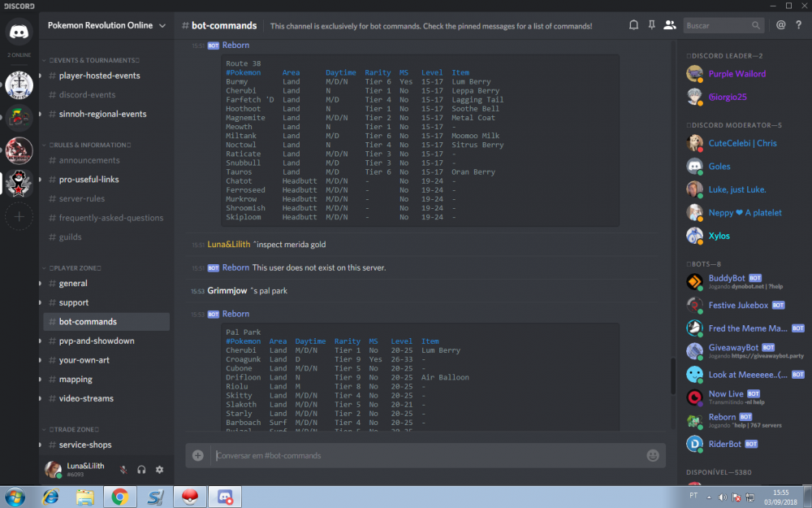Open the frequently-asked-questions channel

106,218
